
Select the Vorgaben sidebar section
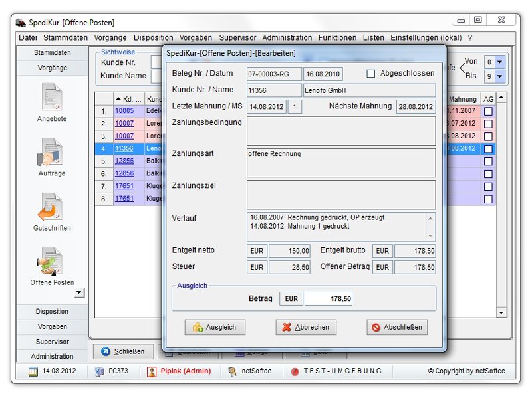[53, 326]
